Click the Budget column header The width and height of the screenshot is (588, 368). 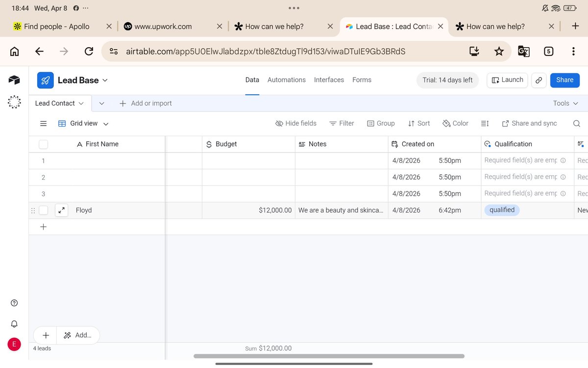tap(248, 144)
